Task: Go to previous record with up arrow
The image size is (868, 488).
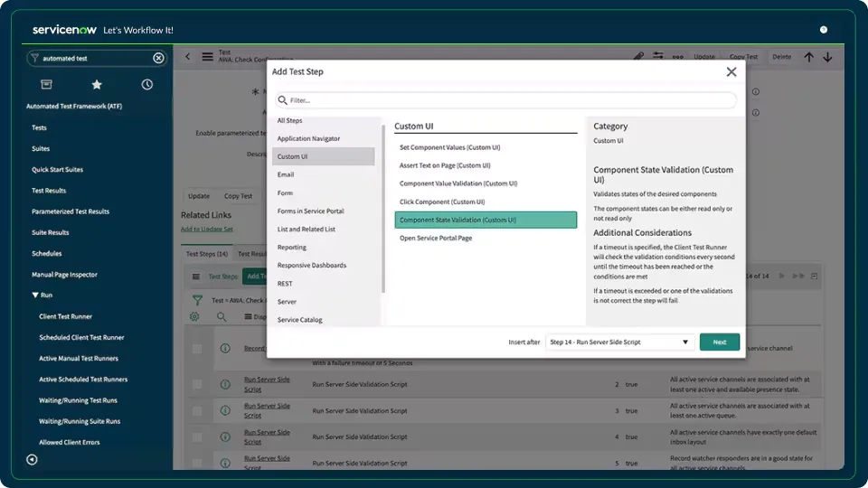Action: (x=808, y=56)
